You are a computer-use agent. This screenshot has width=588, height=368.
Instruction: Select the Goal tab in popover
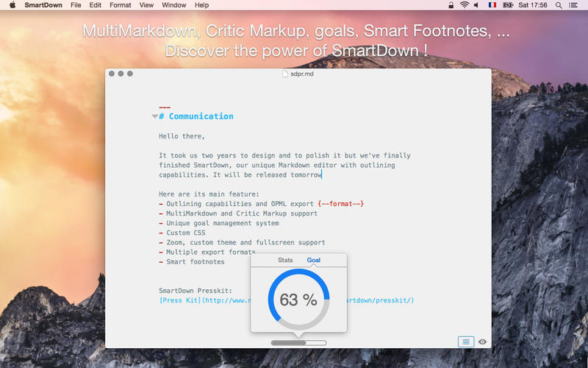(x=314, y=260)
